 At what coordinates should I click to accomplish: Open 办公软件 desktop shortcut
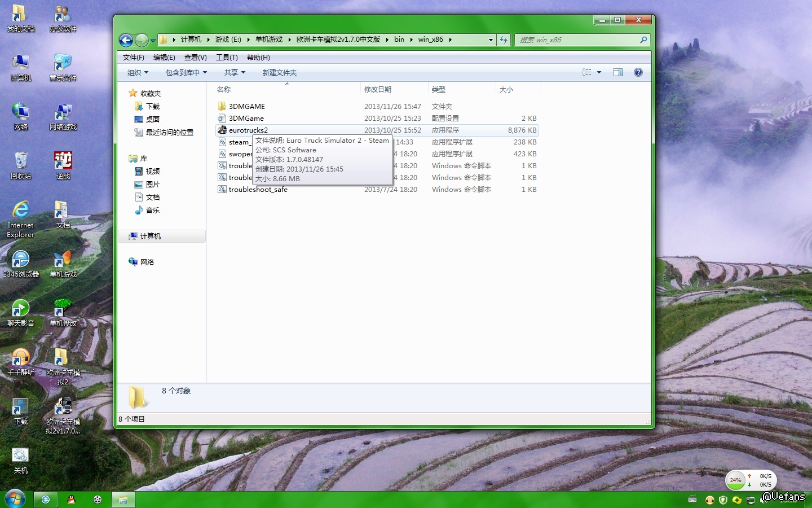63,19
